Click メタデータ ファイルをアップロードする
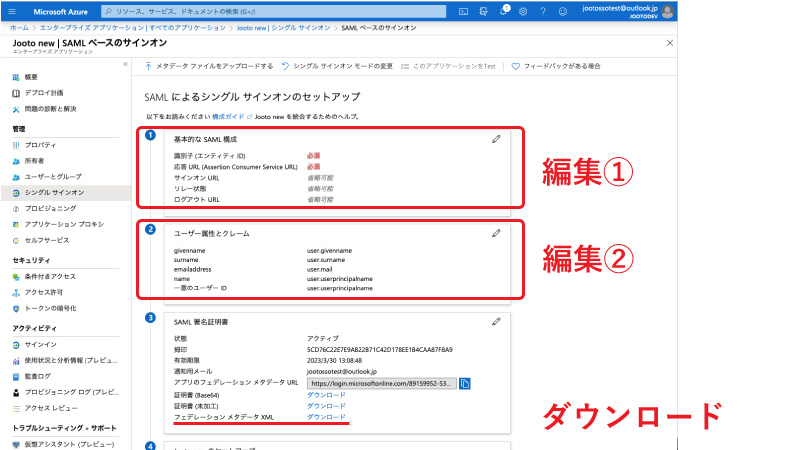The image size is (800, 450). coord(208,66)
